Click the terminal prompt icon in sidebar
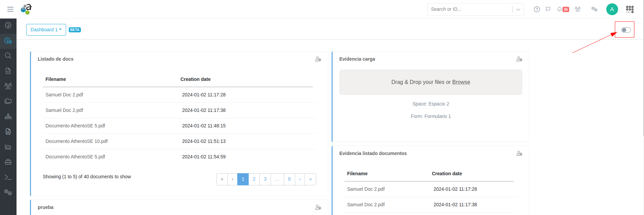 [8, 177]
